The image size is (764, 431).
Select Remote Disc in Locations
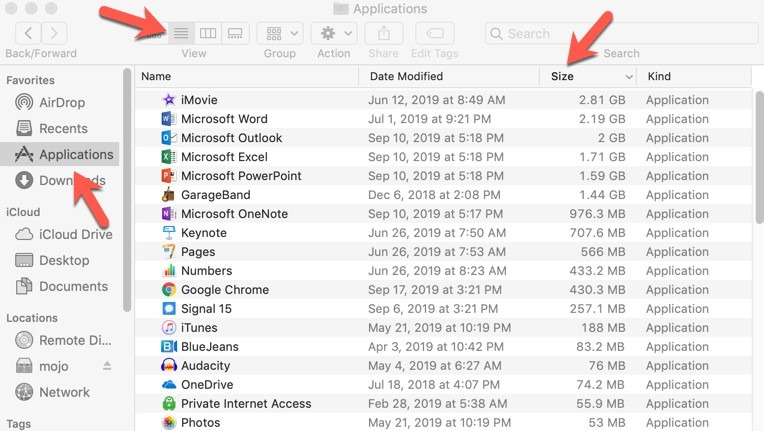click(63, 340)
